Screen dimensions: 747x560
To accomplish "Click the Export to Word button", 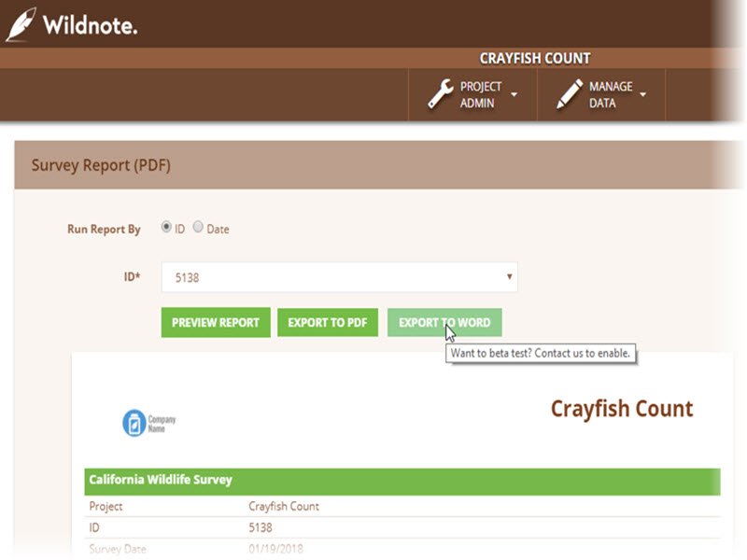I will pyautogui.click(x=444, y=322).
